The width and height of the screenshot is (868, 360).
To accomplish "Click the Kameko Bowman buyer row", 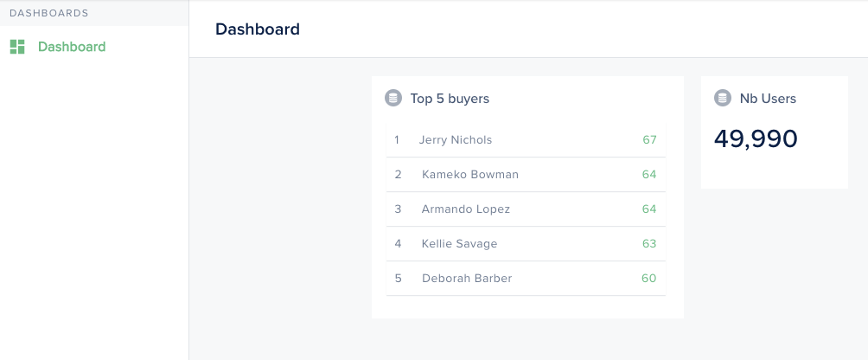I will pyautogui.click(x=526, y=175).
